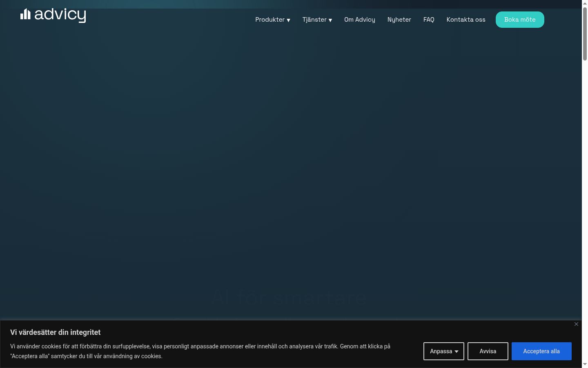Viewport: 588px width, 368px height.
Task: Close the cookie banner with X
Action: (576, 324)
